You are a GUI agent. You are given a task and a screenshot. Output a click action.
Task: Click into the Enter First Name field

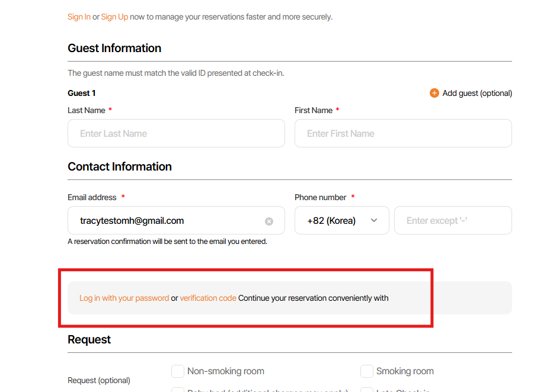click(403, 133)
